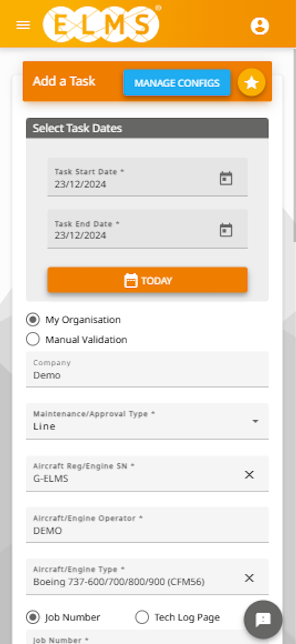Open calendar picker for Task End Date
This screenshot has width=296, height=644.
226,230
